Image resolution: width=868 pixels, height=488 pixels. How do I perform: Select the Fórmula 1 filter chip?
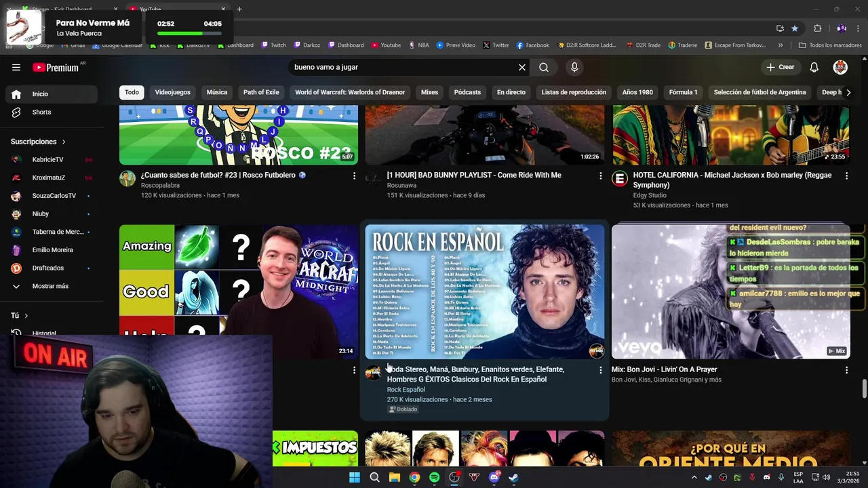(683, 92)
